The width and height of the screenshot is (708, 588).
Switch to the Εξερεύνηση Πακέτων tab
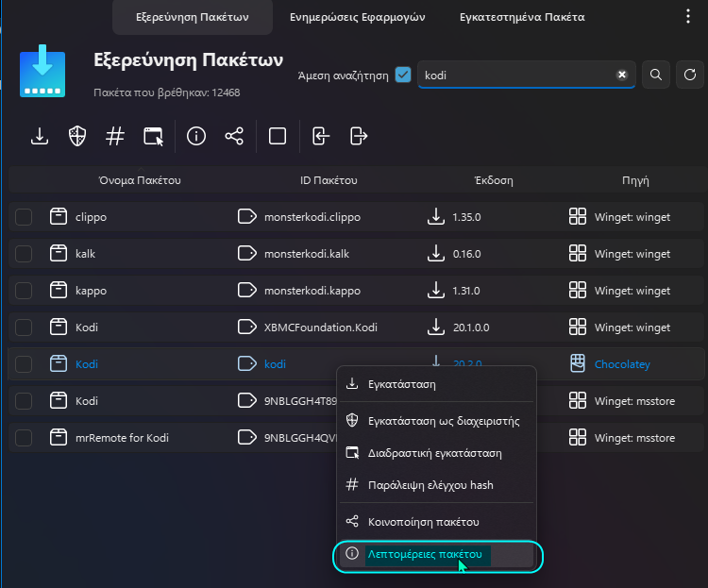pos(193,17)
